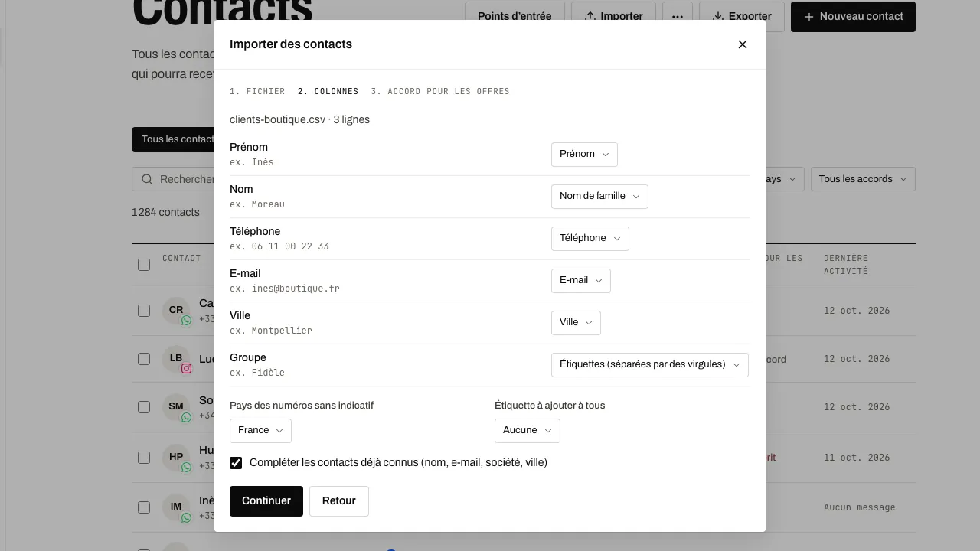Open the Nom de famille column dropdown
Viewport: 980px width, 551px height.
pos(599,197)
